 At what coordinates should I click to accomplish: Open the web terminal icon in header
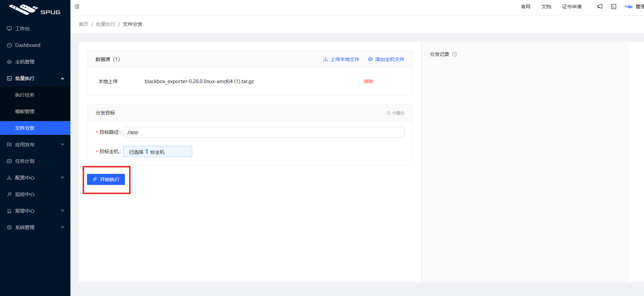click(614, 7)
